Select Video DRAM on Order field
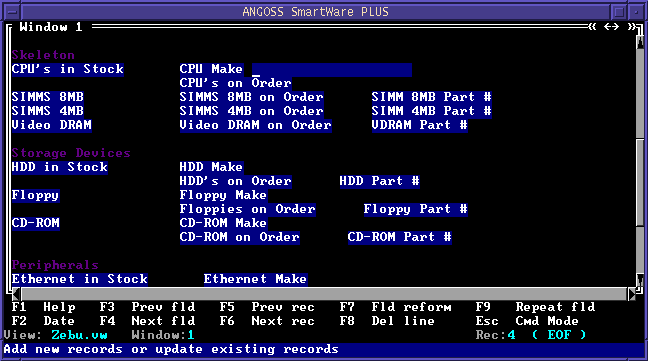Image resolution: width=648 pixels, height=361 pixels. tap(255, 125)
